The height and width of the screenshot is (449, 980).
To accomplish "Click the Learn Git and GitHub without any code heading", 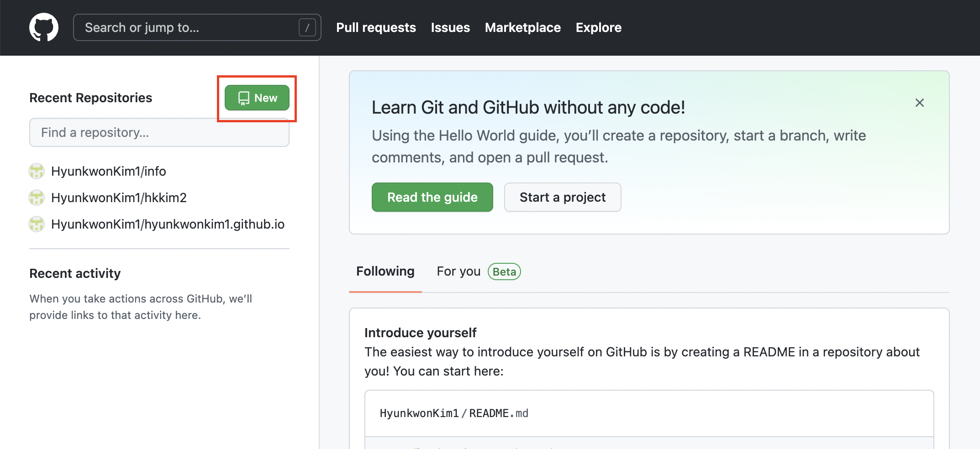I will (528, 107).
